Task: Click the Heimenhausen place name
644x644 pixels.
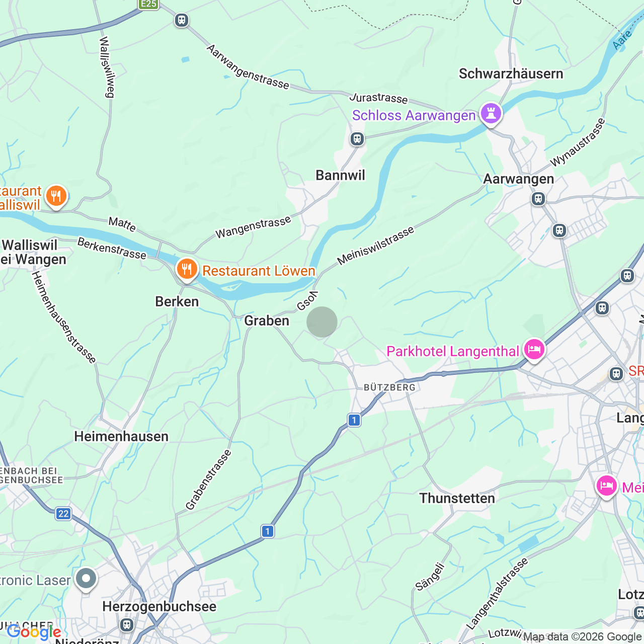Action: point(121,436)
